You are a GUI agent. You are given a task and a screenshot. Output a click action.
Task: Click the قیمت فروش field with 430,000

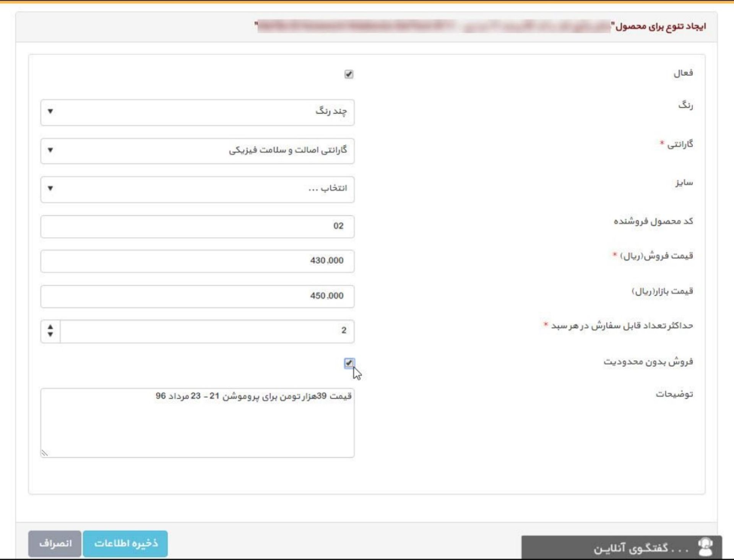tap(197, 261)
